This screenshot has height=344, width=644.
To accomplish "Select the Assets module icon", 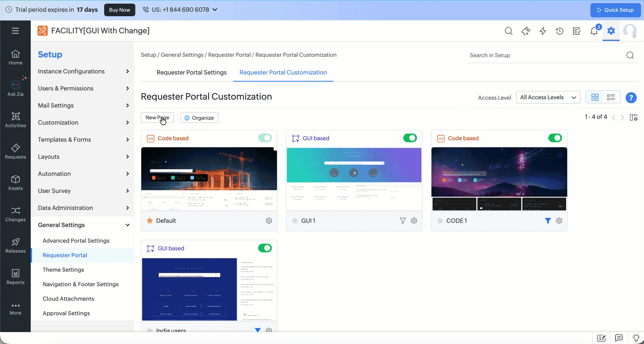I will click(15, 183).
